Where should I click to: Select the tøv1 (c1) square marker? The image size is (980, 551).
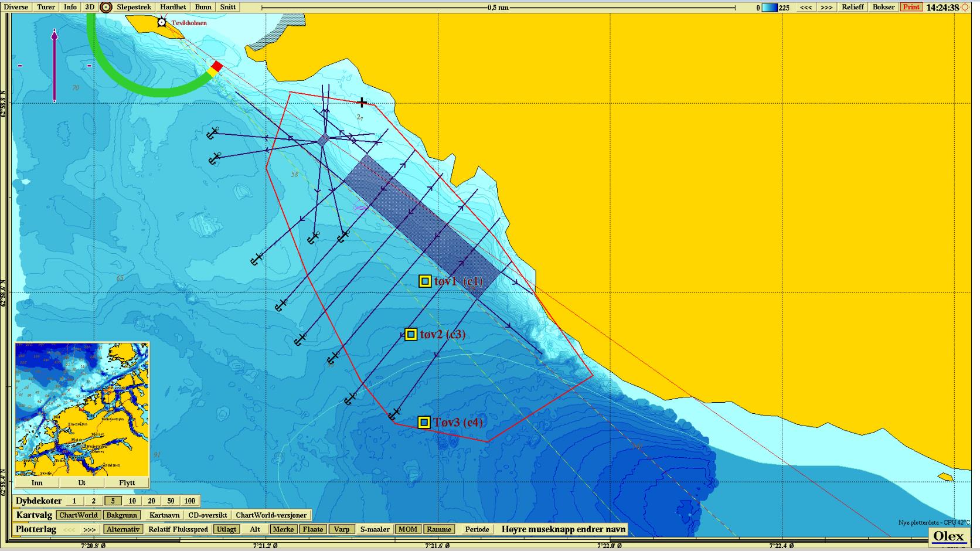pyautogui.click(x=425, y=281)
